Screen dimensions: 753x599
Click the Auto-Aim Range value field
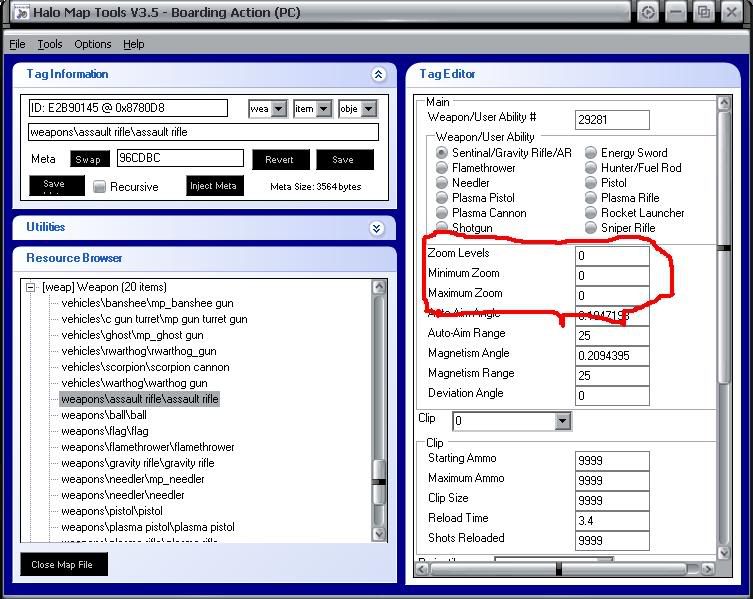(x=612, y=335)
